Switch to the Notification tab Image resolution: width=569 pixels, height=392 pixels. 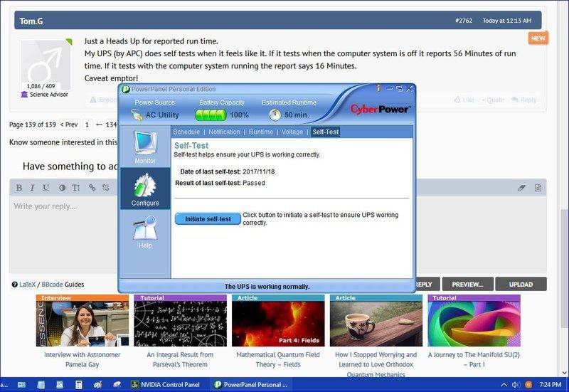(224, 132)
